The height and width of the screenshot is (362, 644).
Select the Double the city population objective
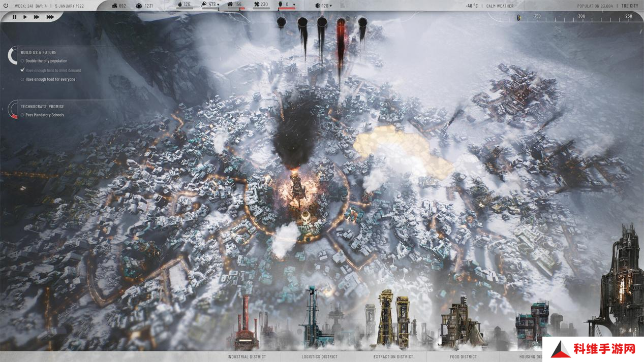44,61
